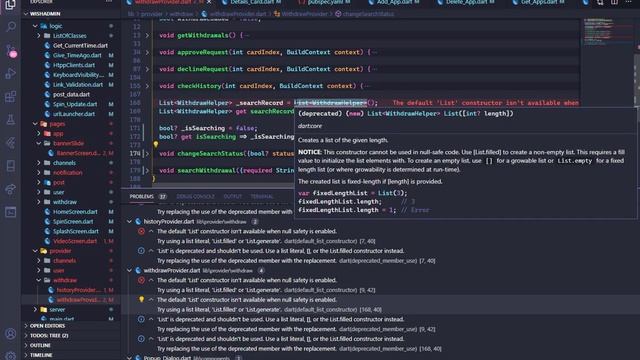Open Spin_Update.dart in Explorer
Screen dimensions: 640x360
(x=75, y=104)
